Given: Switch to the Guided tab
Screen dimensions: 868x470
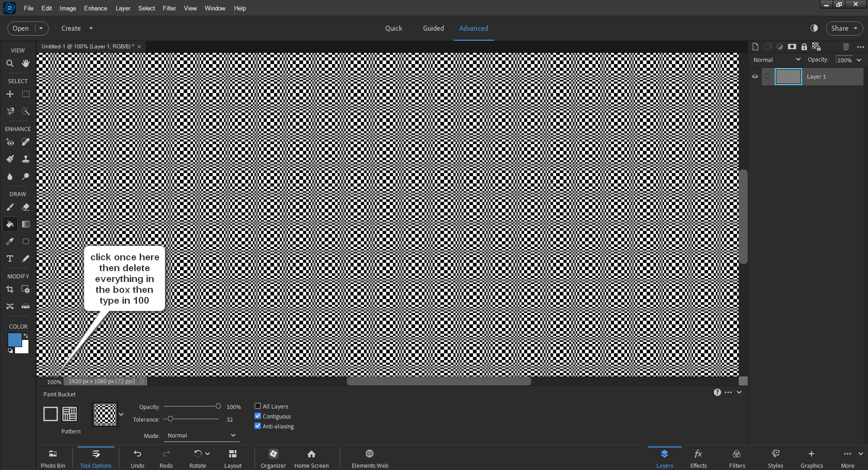Looking at the screenshot, I should click(433, 28).
